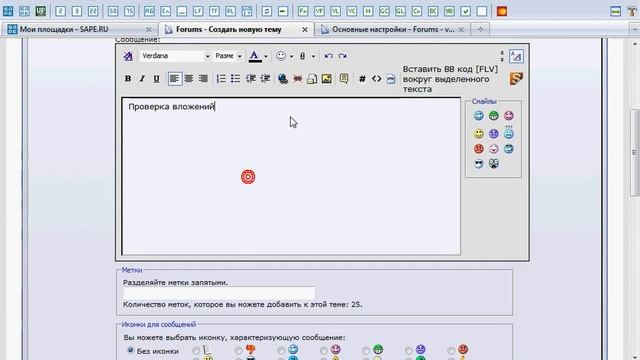The height and width of the screenshot is (360, 640).
Task: Select the green grin message icon radio
Action: (366, 351)
